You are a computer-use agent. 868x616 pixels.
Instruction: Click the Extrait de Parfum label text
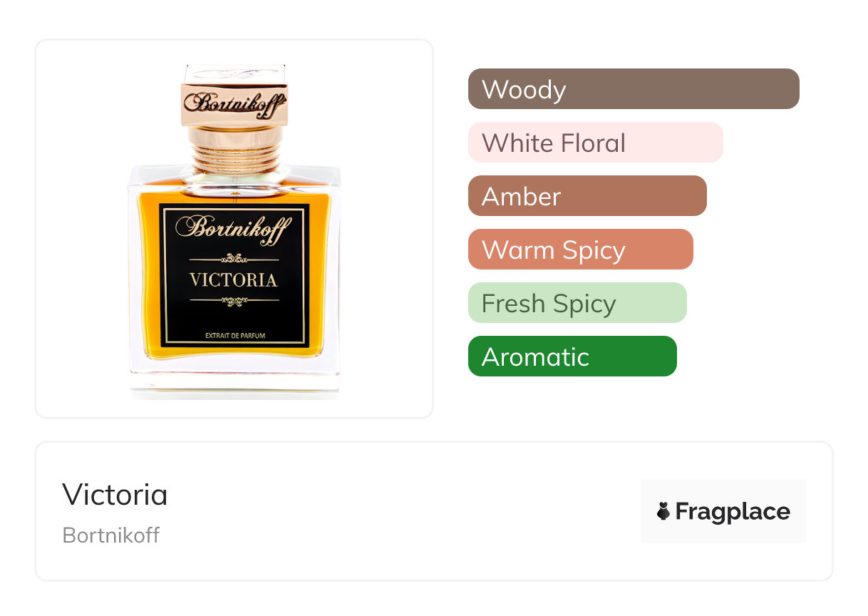click(234, 335)
